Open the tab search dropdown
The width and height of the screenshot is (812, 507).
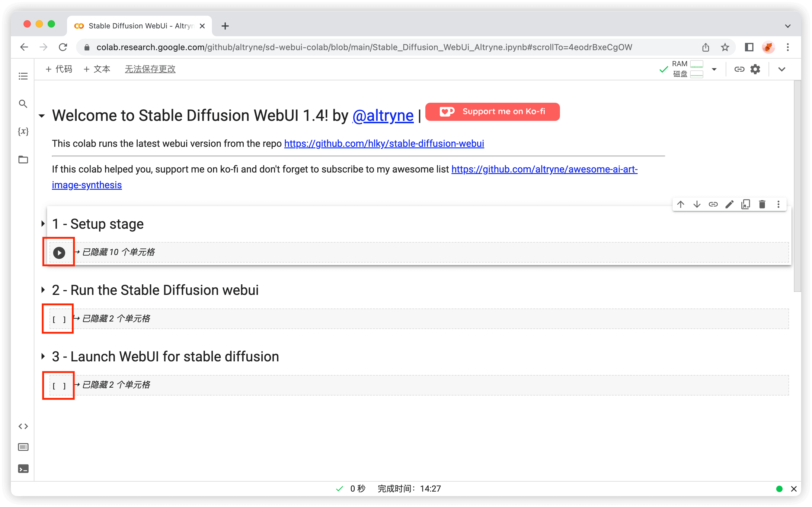pos(788,26)
